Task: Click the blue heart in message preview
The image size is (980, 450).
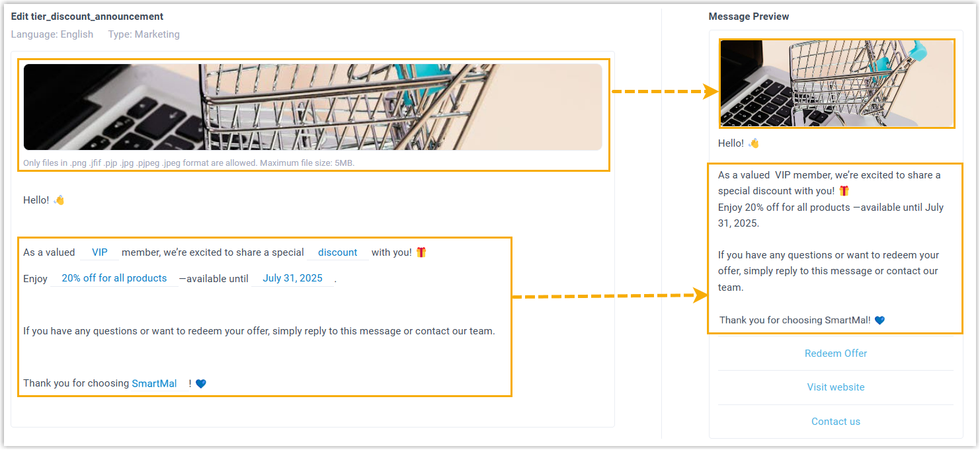Action: click(879, 320)
